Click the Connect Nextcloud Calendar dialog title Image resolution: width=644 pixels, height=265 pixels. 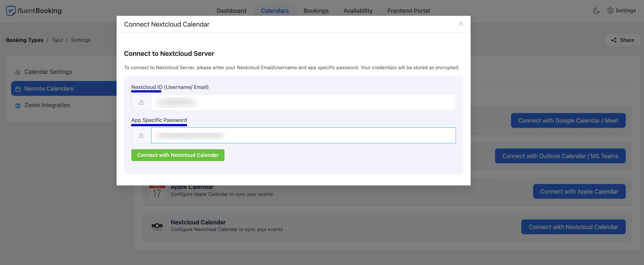click(166, 24)
